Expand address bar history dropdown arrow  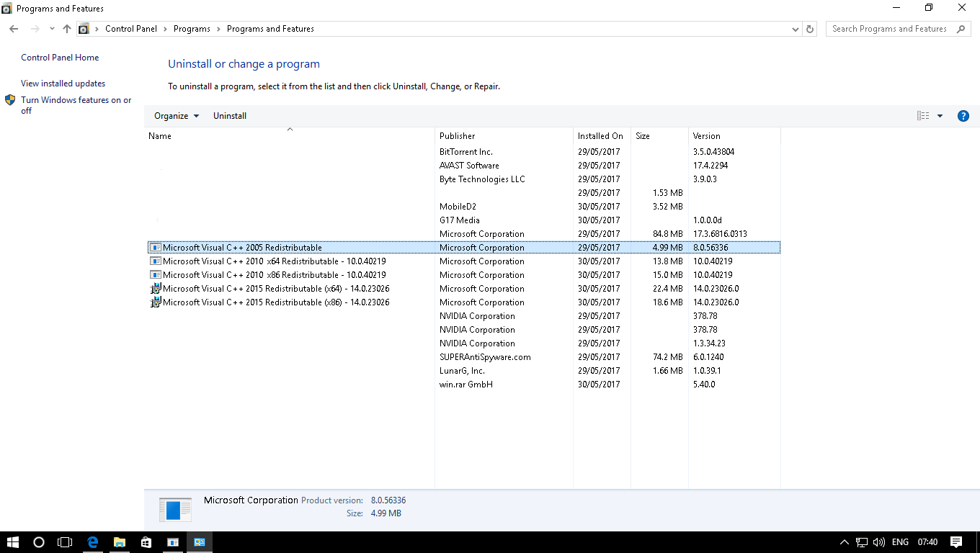[796, 29]
